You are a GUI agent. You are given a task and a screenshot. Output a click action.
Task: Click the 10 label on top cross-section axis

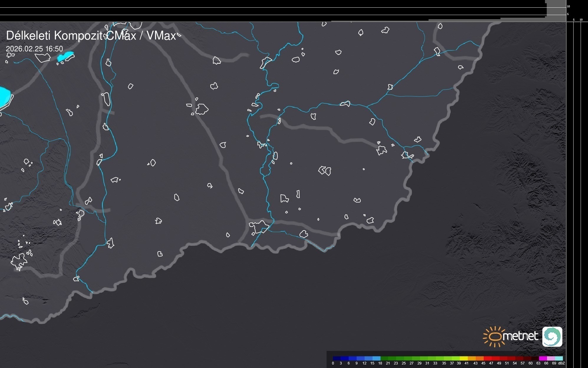(x=569, y=6)
